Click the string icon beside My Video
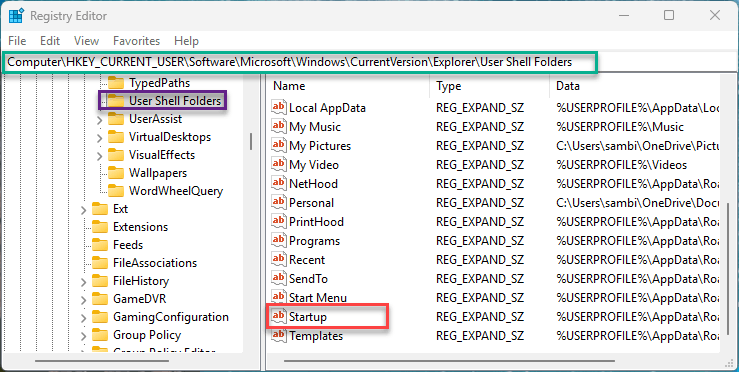739x372 pixels. (279, 164)
